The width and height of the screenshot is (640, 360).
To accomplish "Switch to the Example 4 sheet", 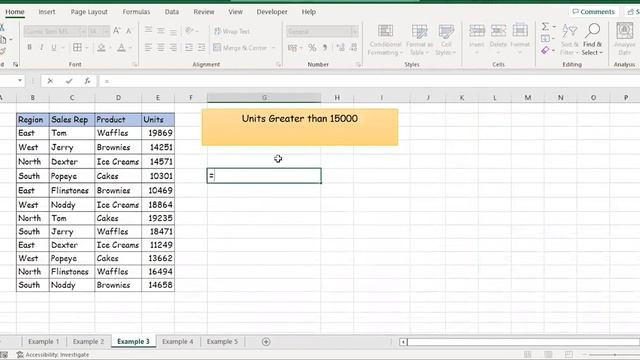I will pos(178,341).
